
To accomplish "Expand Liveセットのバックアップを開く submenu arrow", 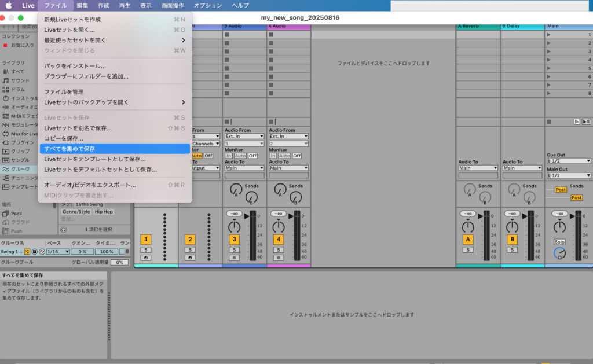I will [183, 102].
